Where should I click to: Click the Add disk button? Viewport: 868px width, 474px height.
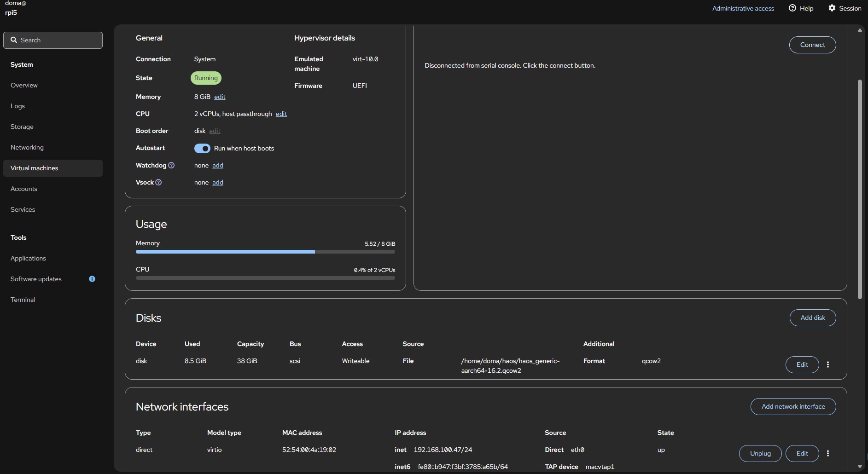click(x=812, y=318)
